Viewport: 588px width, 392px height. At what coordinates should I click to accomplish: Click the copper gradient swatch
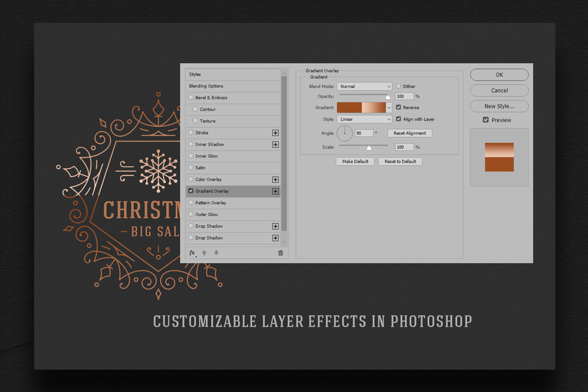pos(362,107)
